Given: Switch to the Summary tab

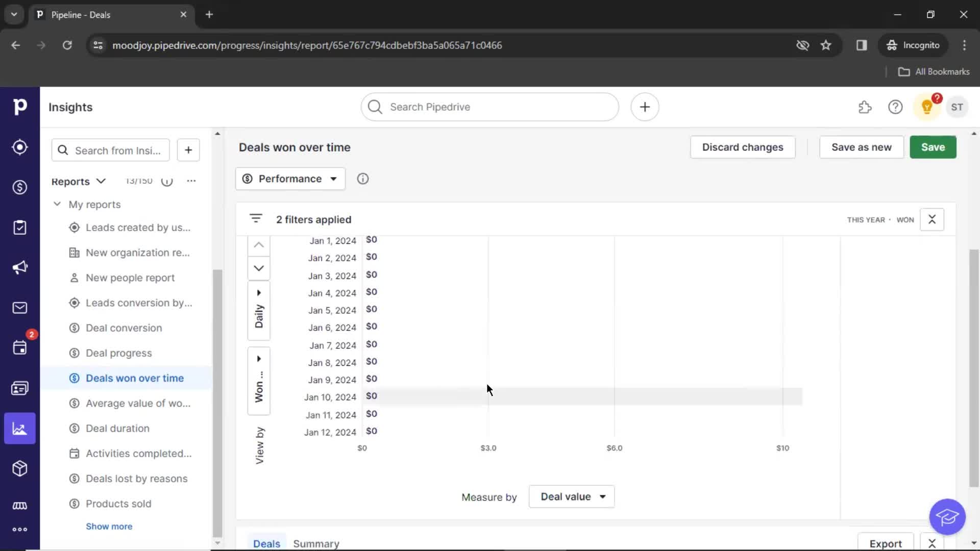Looking at the screenshot, I should [316, 543].
